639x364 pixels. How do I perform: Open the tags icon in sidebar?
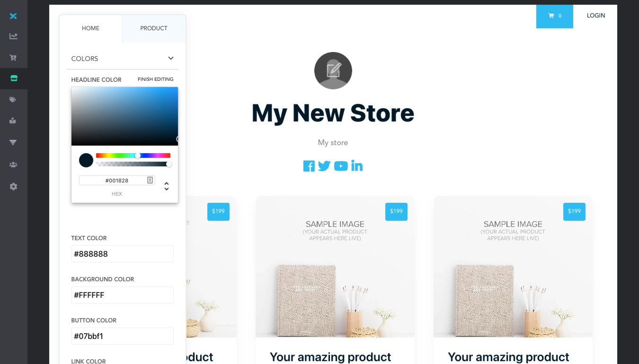pos(13,100)
